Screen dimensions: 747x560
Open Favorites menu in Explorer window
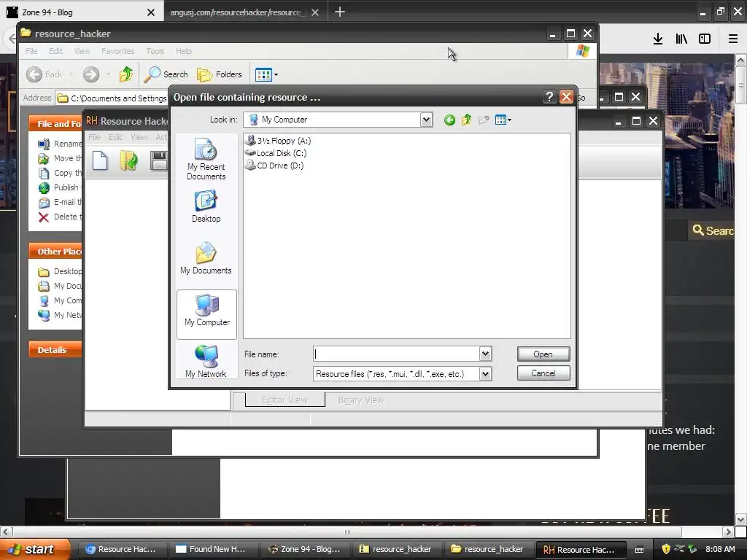(117, 51)
